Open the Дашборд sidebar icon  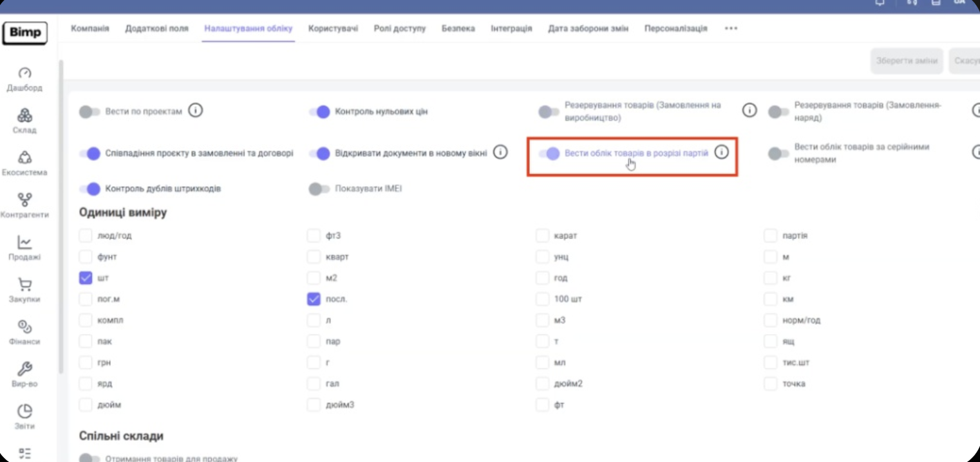(24, 74)
